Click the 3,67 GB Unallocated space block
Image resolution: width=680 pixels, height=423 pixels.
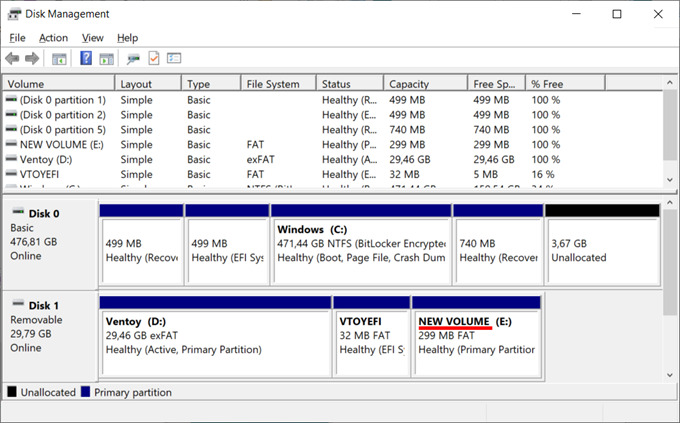(602, 248)
